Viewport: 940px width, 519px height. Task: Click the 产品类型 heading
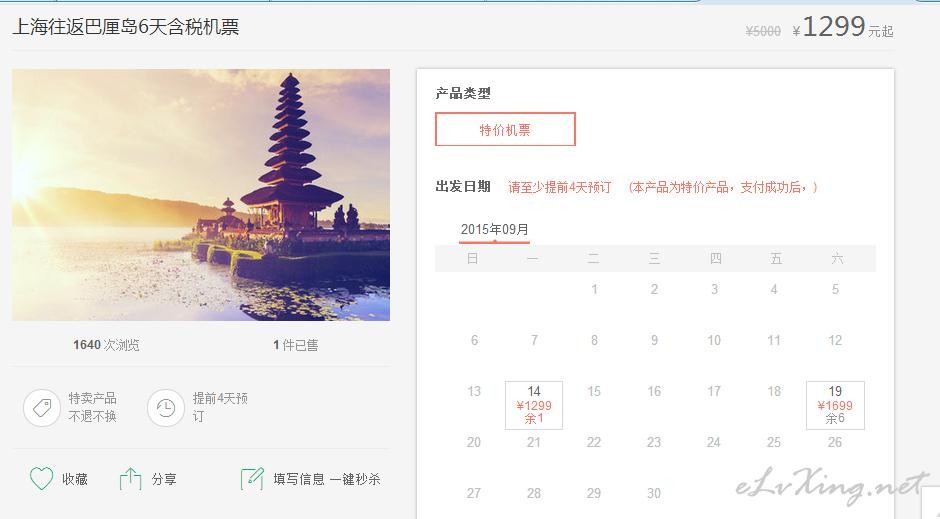click(463, 93)
